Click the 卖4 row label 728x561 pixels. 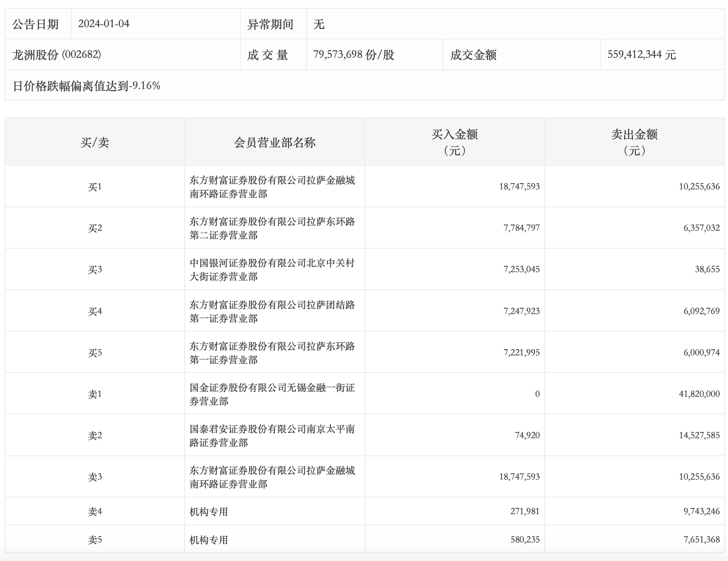[95, 512]
